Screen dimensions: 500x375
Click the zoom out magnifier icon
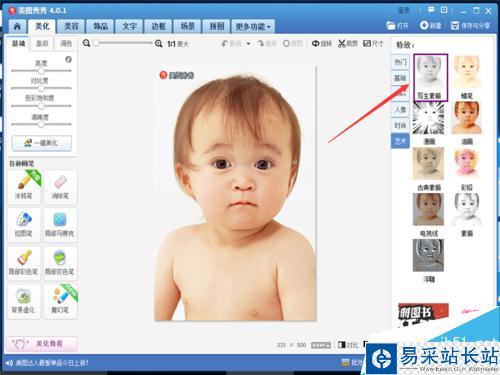[x=86, y=43]
